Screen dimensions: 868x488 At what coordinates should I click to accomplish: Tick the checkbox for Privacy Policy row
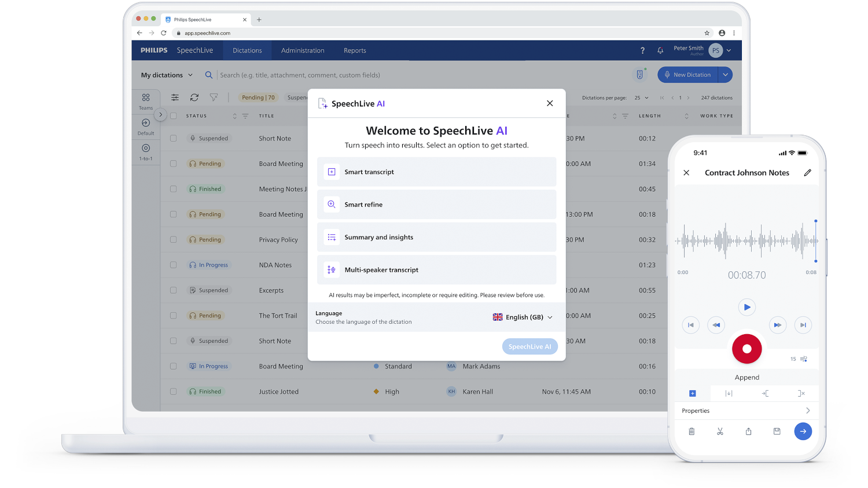pos(174,239)
